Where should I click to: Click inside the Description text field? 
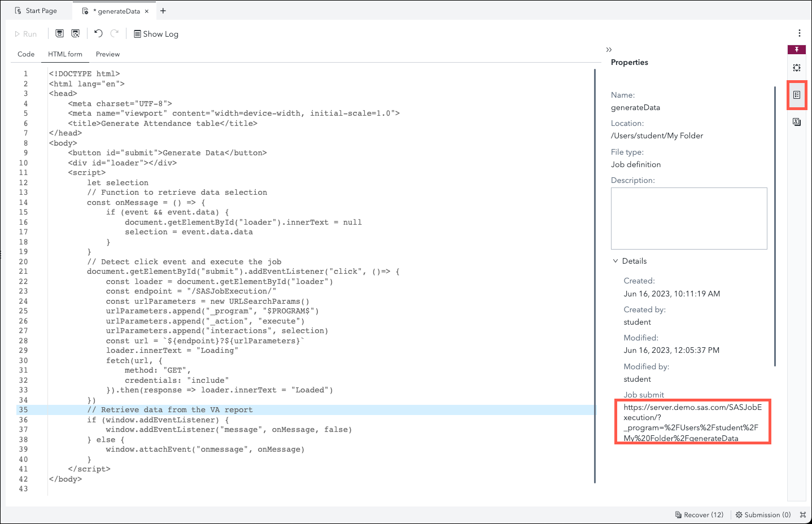tap(688, 219)
